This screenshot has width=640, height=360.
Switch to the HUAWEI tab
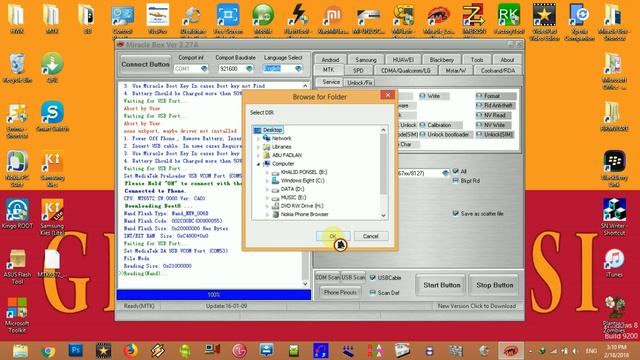(x=403, y=60)
